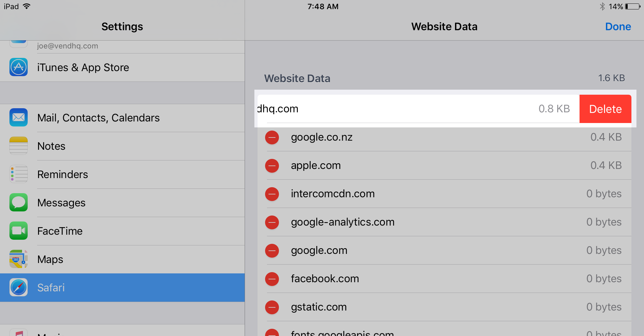Tap the Reminders app icon
Screen dimensions: 644x336
coord(19,174)
